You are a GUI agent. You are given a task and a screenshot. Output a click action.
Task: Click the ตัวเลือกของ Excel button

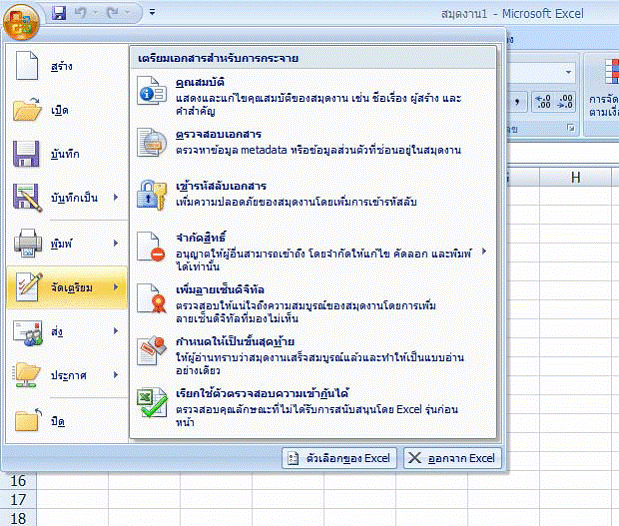(339, 458)
